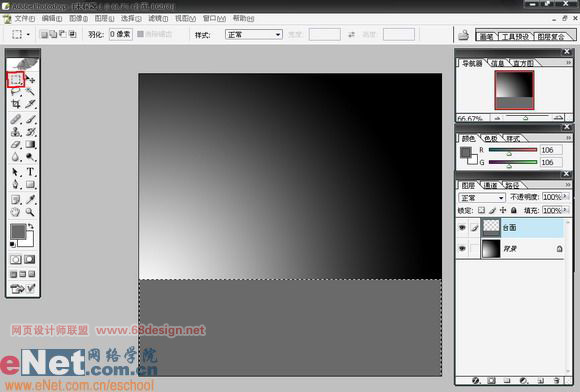Viewport: 580px width, 392px height.
Task: Open the 滤镜 menu
Action: pos(158,18)
